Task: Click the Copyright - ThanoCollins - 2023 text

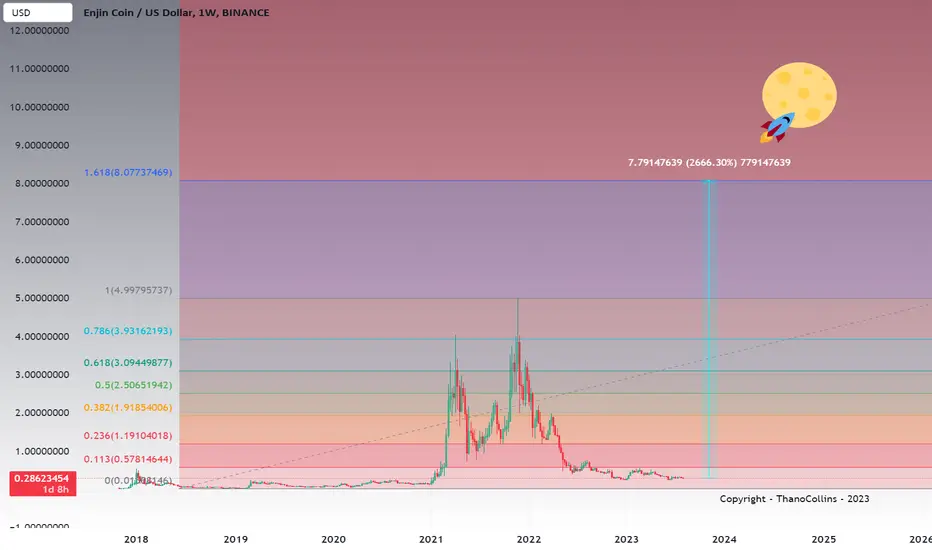Action: [794, 499]
